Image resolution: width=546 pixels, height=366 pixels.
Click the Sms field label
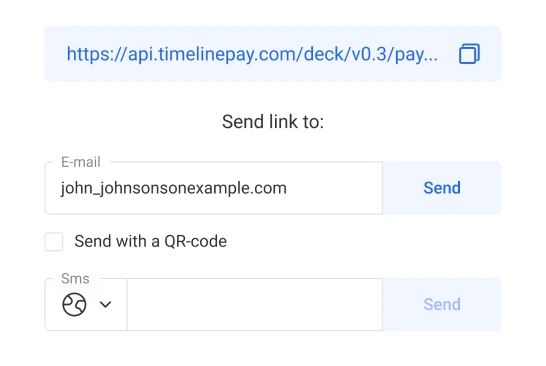pyautogui.click(x=75, y=278)
